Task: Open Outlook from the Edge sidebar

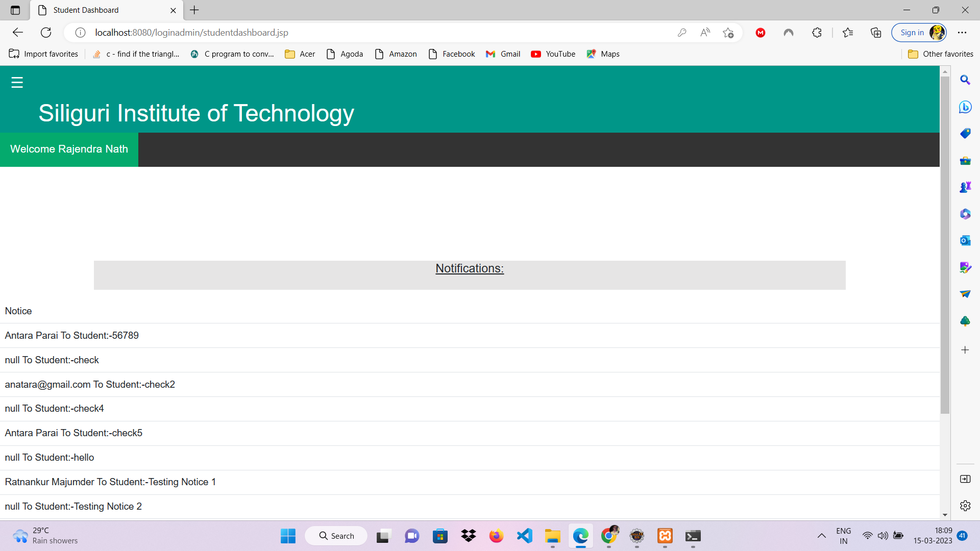Action: coord(965,240)
